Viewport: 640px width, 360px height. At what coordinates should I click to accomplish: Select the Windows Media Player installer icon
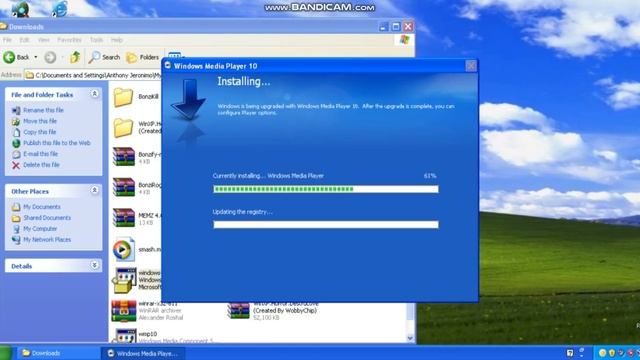[124, 280]
